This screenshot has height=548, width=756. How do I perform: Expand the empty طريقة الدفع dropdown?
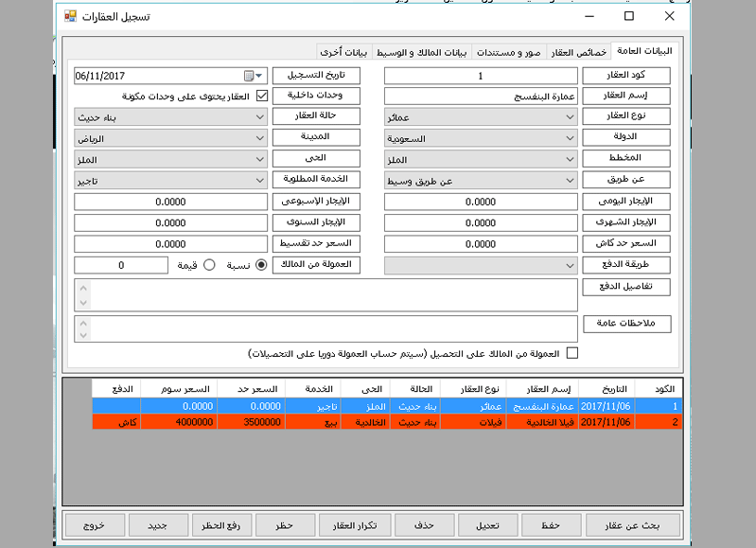481,265
